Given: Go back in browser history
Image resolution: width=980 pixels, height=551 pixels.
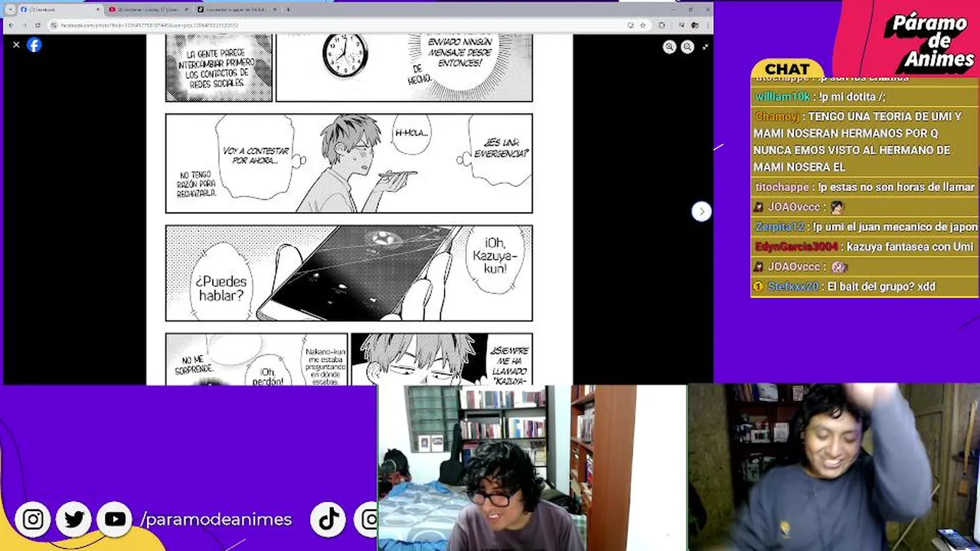Looking at the screenshot, I should coord(11,25).
